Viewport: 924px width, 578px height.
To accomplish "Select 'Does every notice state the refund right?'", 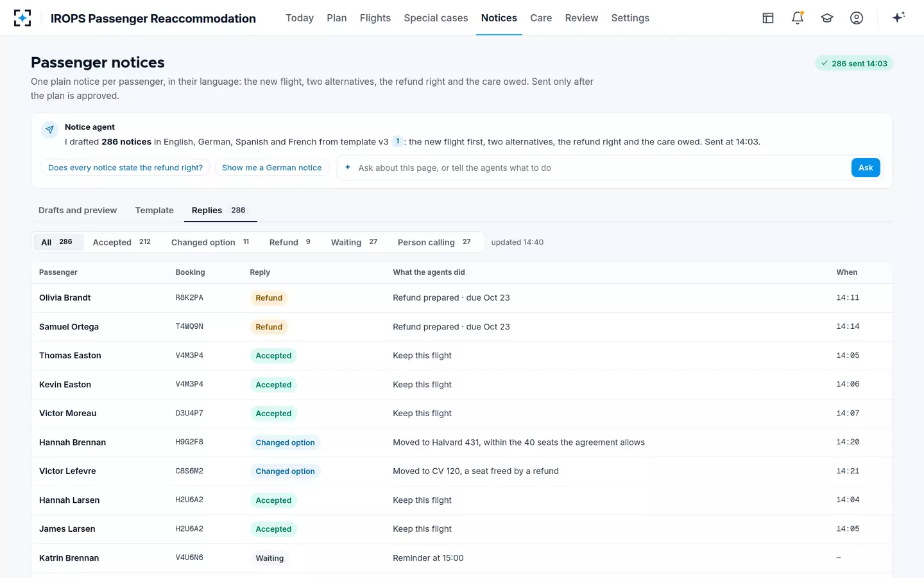I will coord(125,168).
